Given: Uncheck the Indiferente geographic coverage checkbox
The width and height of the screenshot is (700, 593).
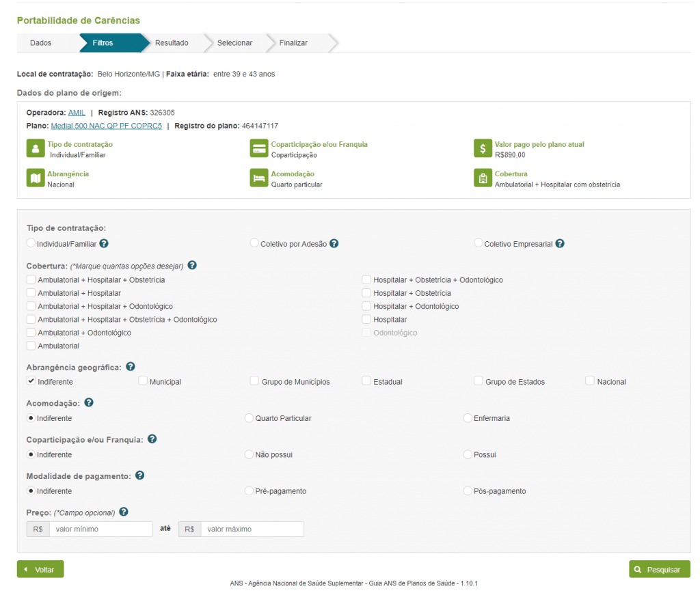Looking at the screenshot, I should pos(31,381).
